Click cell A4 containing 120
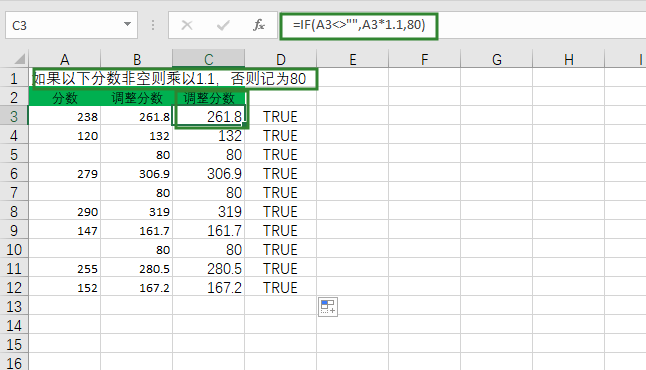Viewport: 646px width, 370px height. [x=64, y=135]
